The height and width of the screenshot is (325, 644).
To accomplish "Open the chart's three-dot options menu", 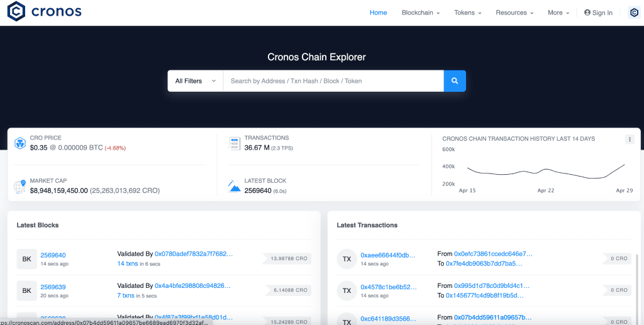I will pyautogui.click(x=630, y=140).
